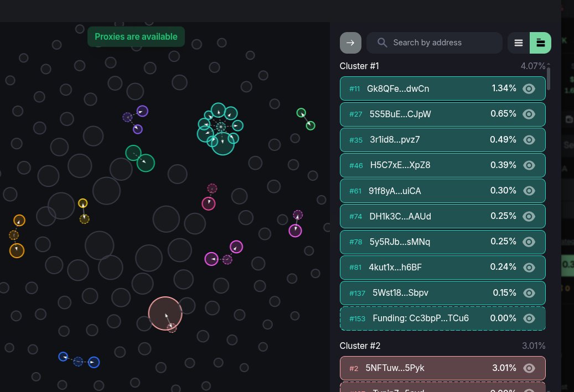
Task: Click the central node of teal cluster
Action: click(221, 127)
